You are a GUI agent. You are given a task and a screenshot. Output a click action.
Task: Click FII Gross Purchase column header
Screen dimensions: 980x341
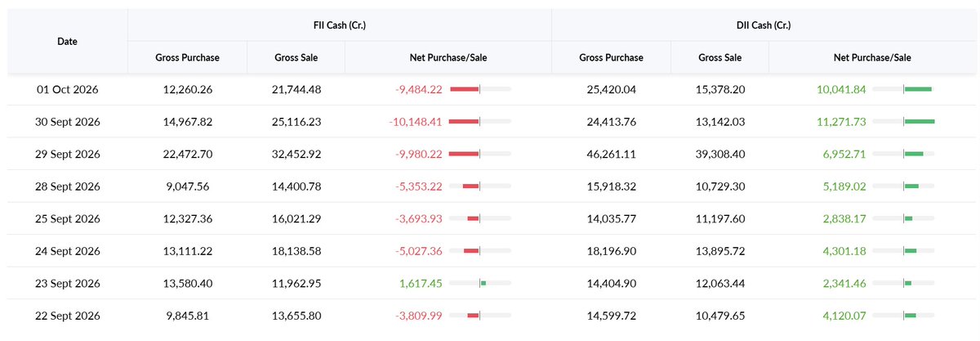(188, 57)
